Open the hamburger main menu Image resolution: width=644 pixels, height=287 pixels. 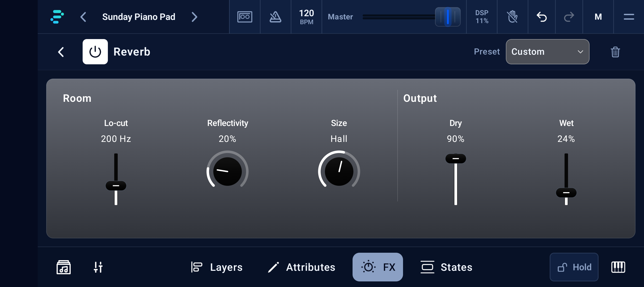click(x=629, y=17)
